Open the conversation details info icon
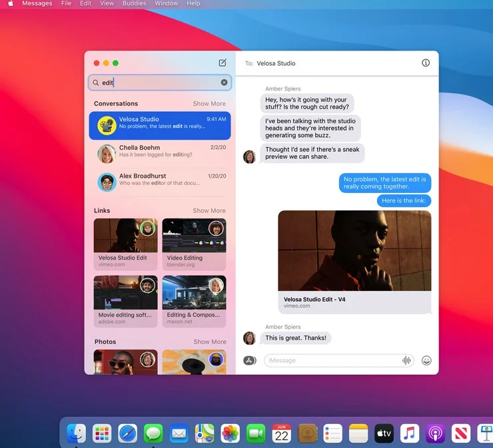The image size is (493, 448). pos(426,63)
